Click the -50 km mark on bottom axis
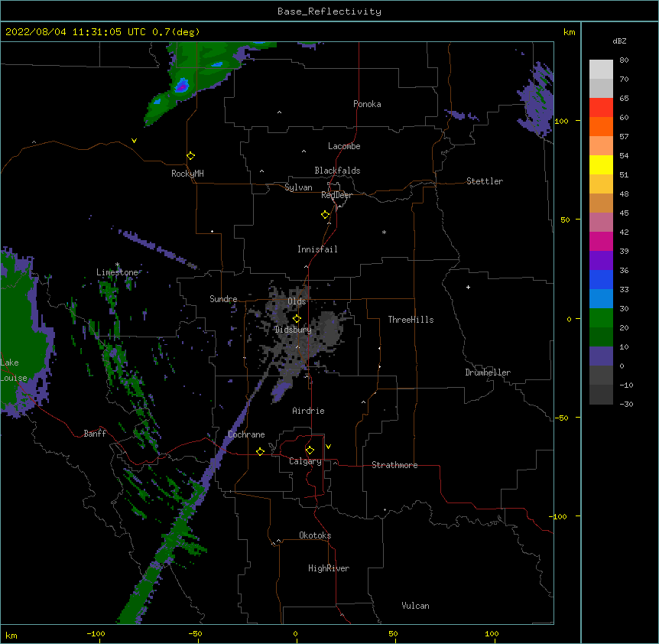This screenshot has width=659, height=644. click(x=195, y=633)
